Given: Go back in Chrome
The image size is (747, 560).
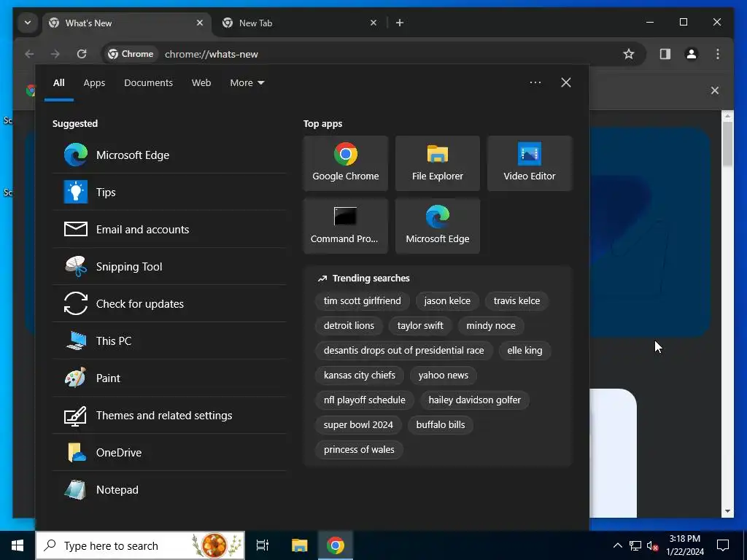Looking at the screenshot, I should click(29, 54).
